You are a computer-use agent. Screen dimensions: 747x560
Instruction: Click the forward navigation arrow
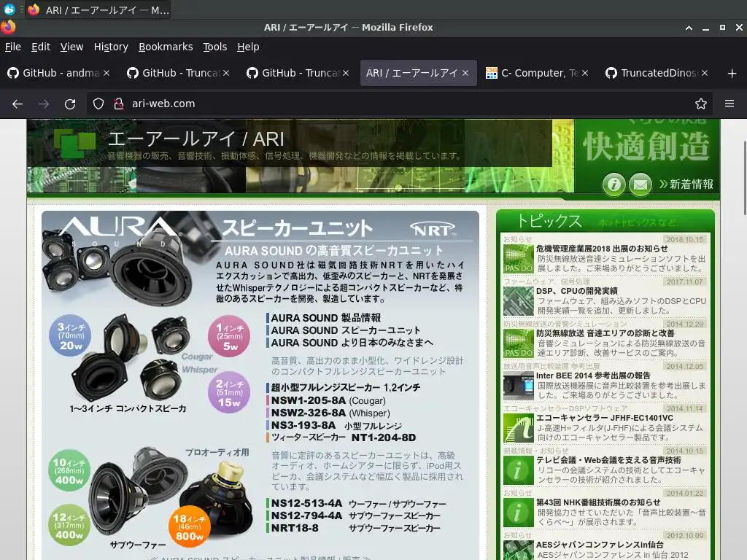(x=44, y=104)
